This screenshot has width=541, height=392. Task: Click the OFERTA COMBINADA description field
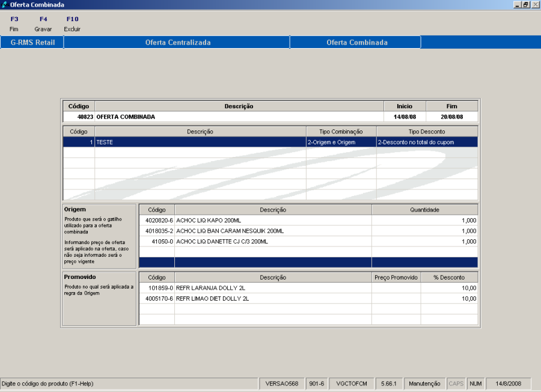(x=239, y=117)
